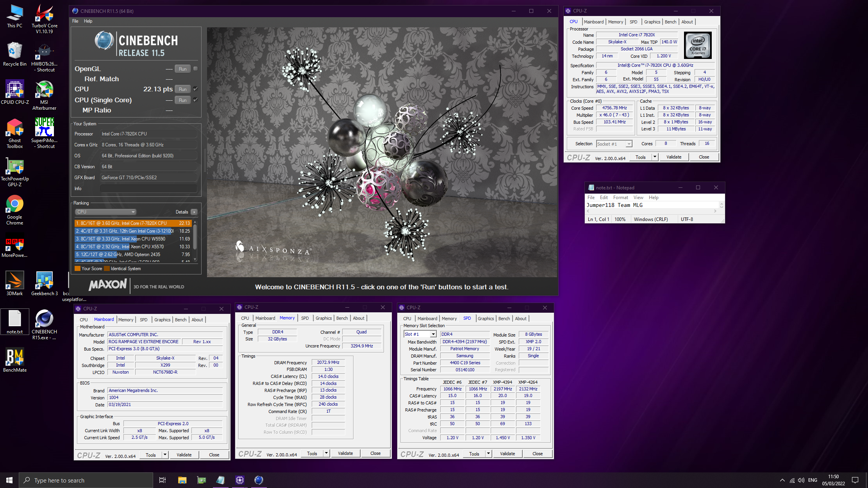Click the Cinebench ranking list scrollbar
The width and height of the screenshot is (868, 488).
(195, 241)
